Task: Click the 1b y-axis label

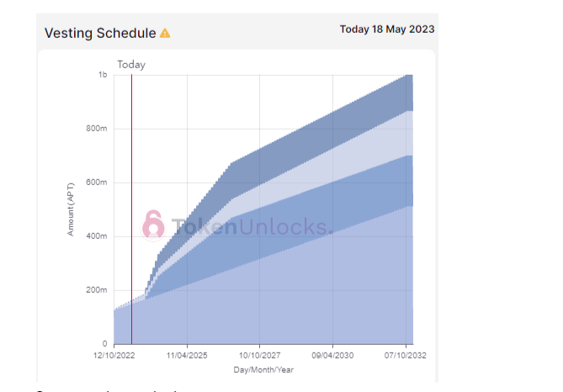Action: point(103,75)
